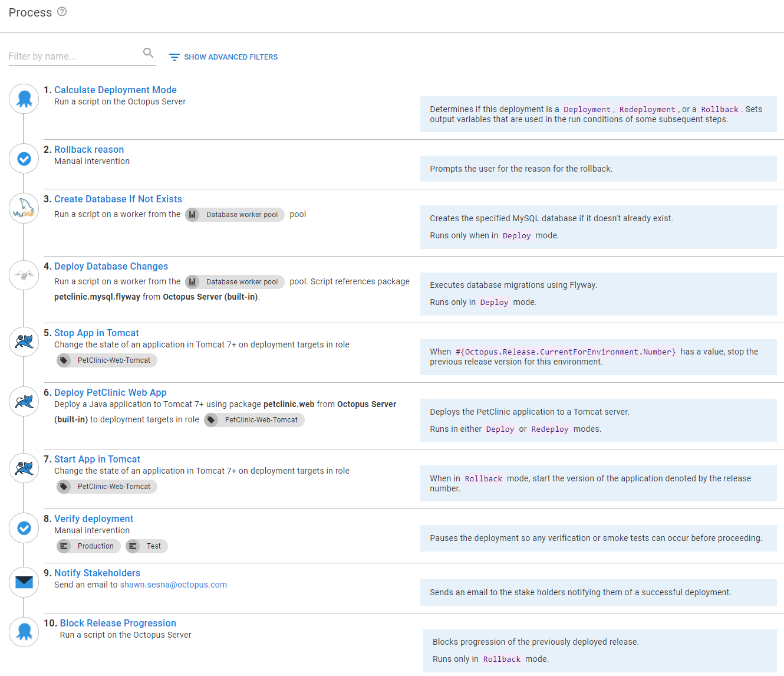Click the manual intervention checkmark for Verify deployment
The width and height of the screenshot is (784, 676).
pos(24,528)
